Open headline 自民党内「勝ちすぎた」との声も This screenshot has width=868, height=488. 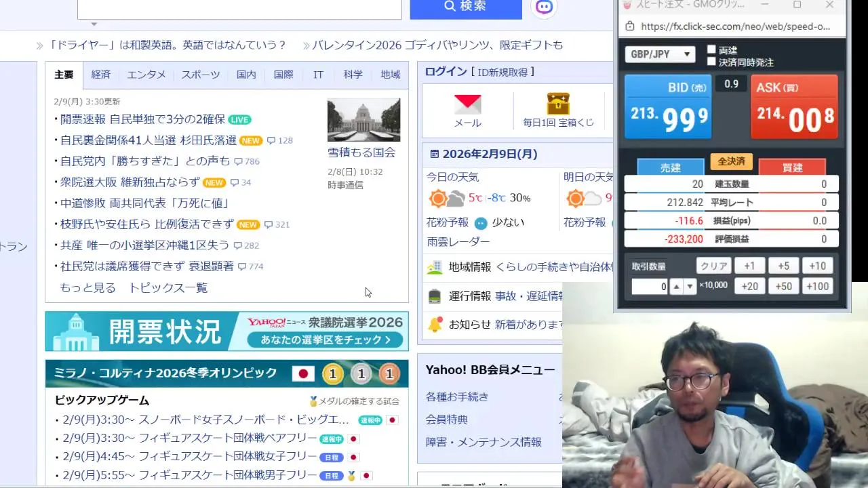145,161
